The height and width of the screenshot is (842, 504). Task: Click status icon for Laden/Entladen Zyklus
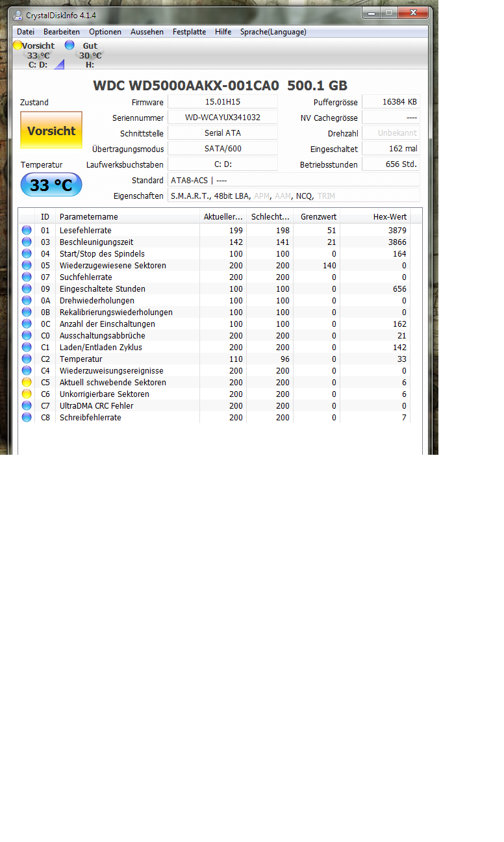pos(27,347)
